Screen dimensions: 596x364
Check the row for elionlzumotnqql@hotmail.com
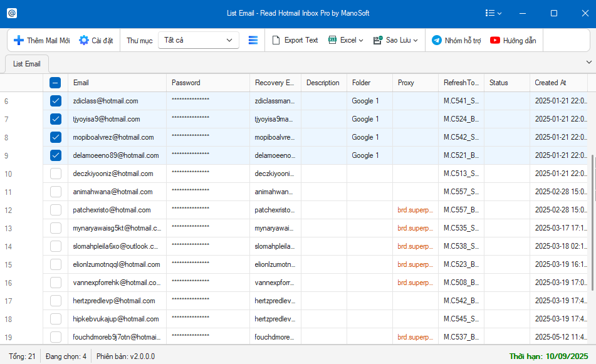tap(56, 264)
